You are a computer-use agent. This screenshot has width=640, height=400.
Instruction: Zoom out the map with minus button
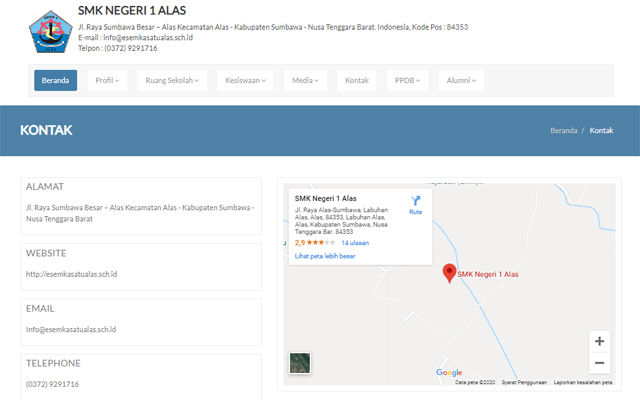(599, 363)
